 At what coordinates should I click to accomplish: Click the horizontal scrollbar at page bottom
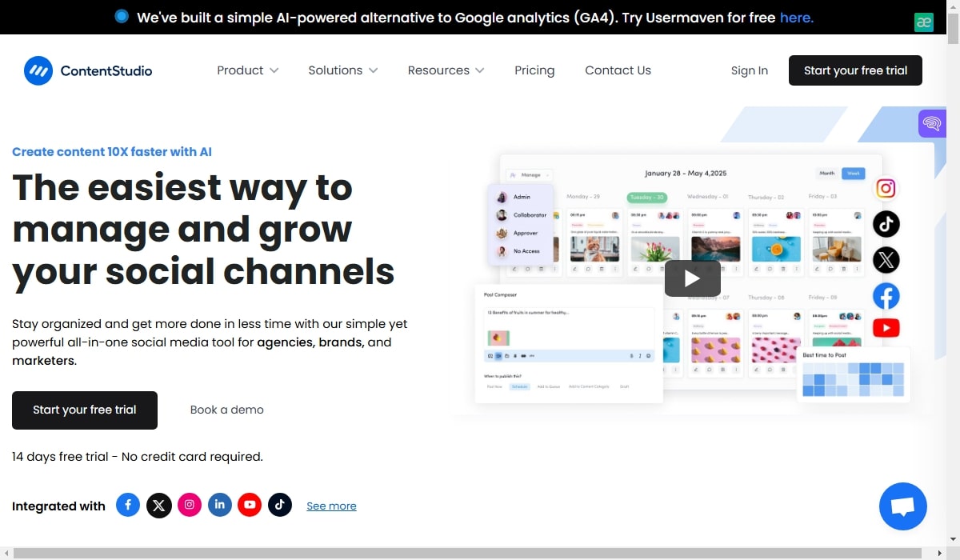pyautogui.click(x=472, y=553)
